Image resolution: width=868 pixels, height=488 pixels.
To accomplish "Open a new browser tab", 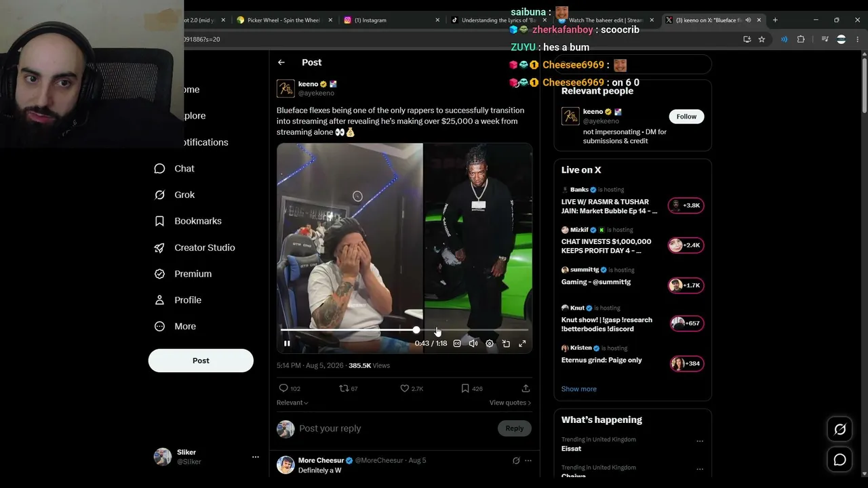I will pos(775,20).
